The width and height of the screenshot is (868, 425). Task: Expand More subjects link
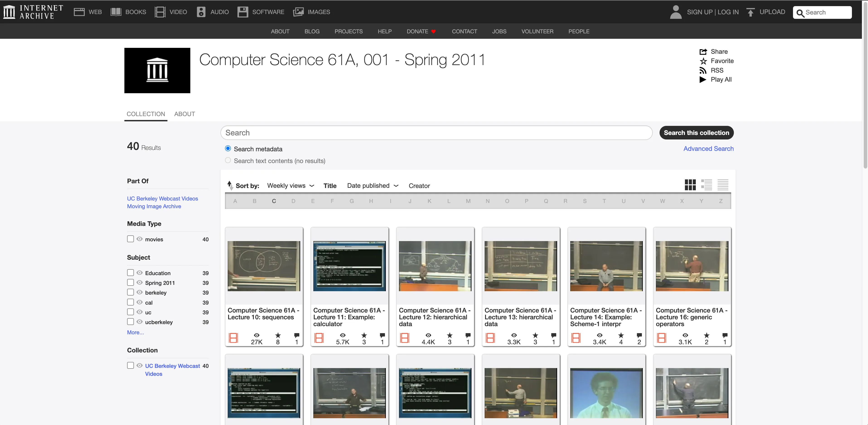point(135,332)
